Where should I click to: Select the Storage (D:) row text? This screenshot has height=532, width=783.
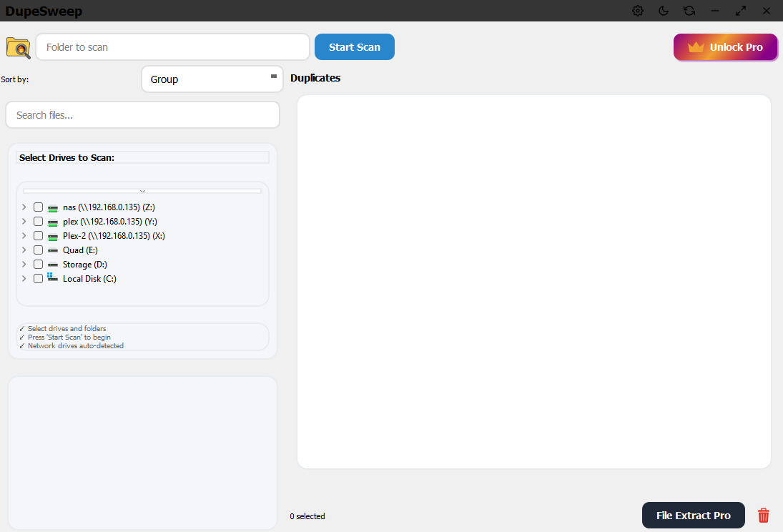[85, 265]
